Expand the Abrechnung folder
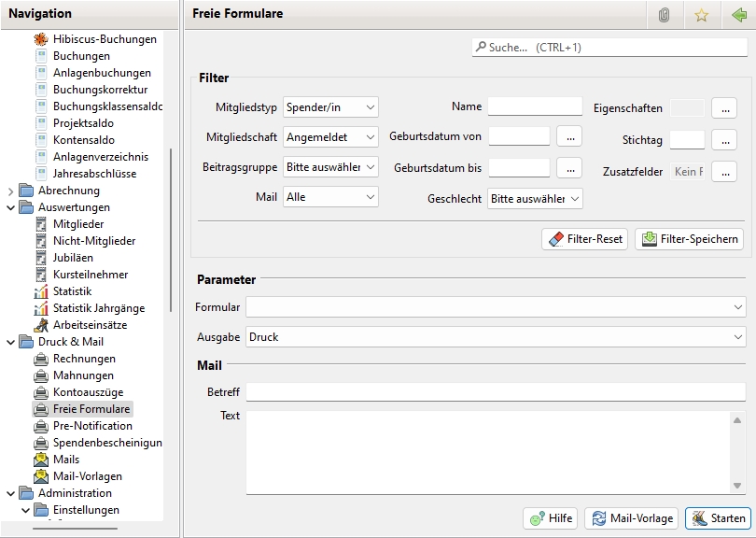 10,191
